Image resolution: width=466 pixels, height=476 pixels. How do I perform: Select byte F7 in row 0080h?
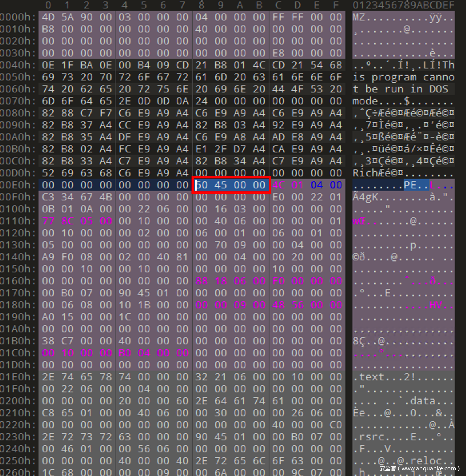106,113
